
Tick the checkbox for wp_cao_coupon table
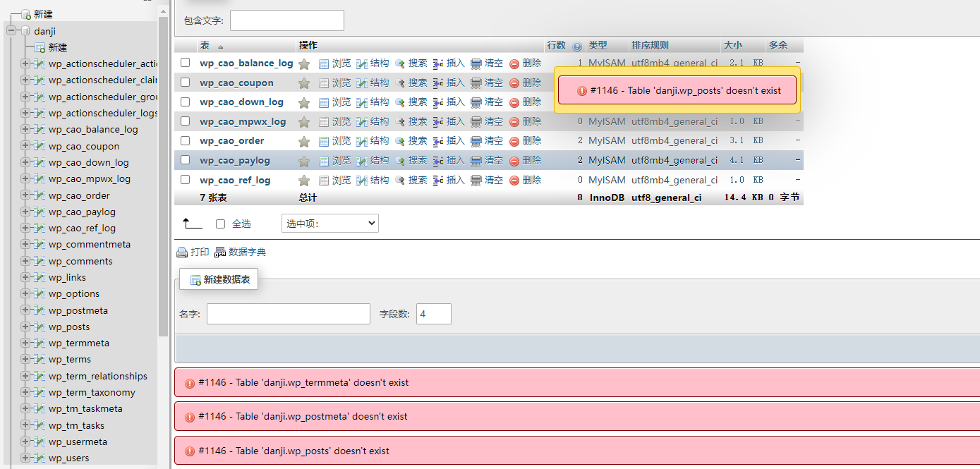[186, 83]
